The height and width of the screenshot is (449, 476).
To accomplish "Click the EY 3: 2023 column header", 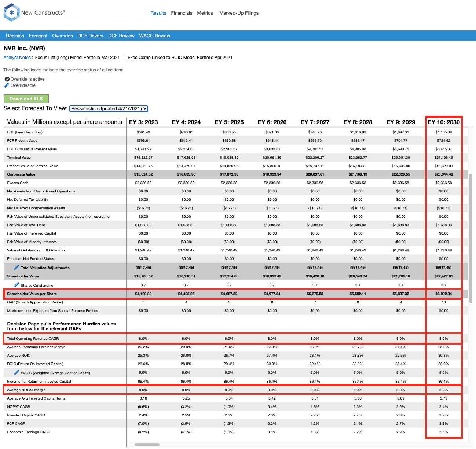I will pos(143,122).
